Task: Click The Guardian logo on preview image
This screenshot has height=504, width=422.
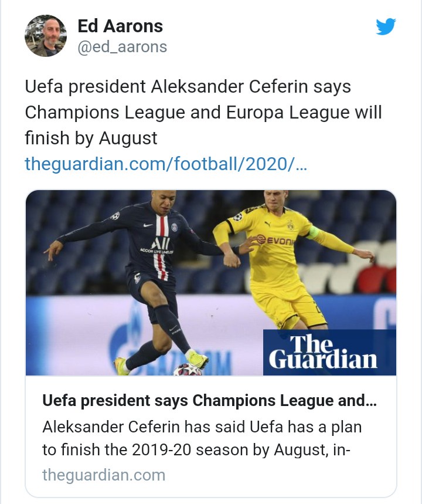Action: coord(323,353)
